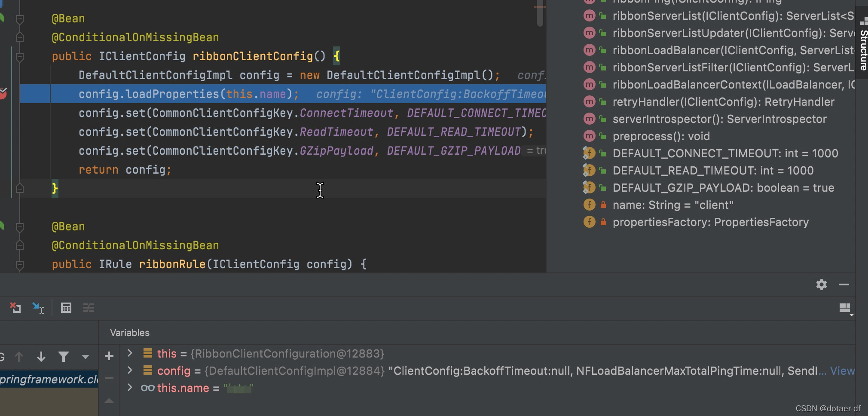This screenshot has height=416, width=868.
Task: Collapse ribbonClientConfig method via gutter arrow
Action: [20, 56]
